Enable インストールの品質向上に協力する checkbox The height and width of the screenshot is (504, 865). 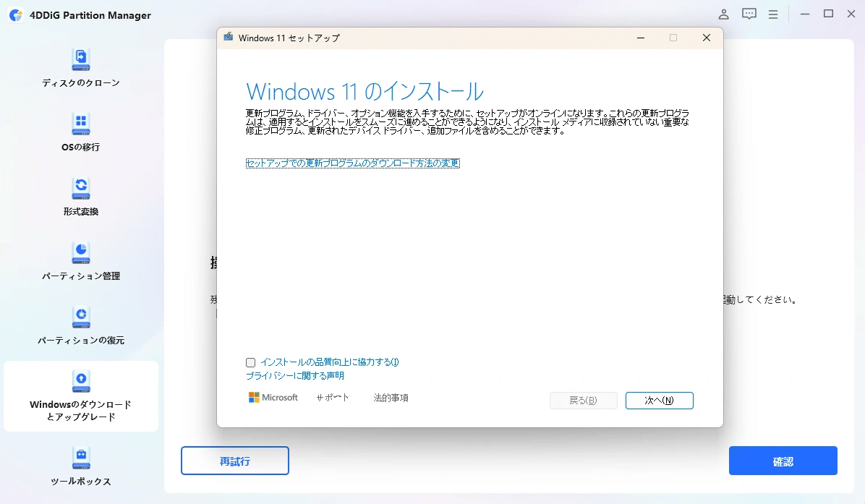(250, 362)
